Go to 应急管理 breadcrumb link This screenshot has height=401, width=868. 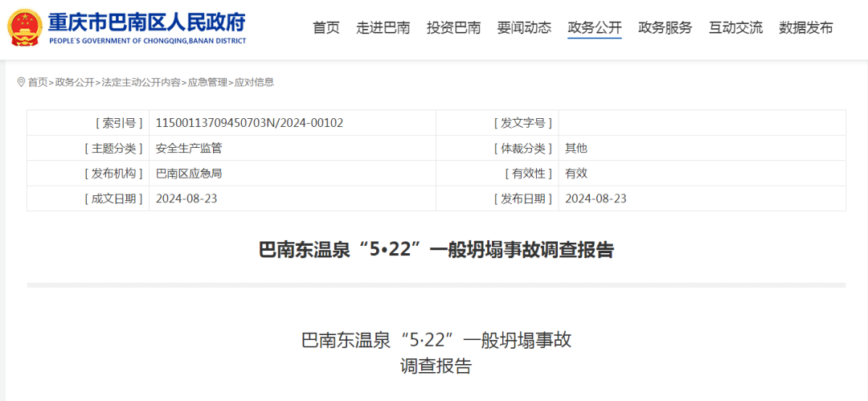(x=207, y=82)
